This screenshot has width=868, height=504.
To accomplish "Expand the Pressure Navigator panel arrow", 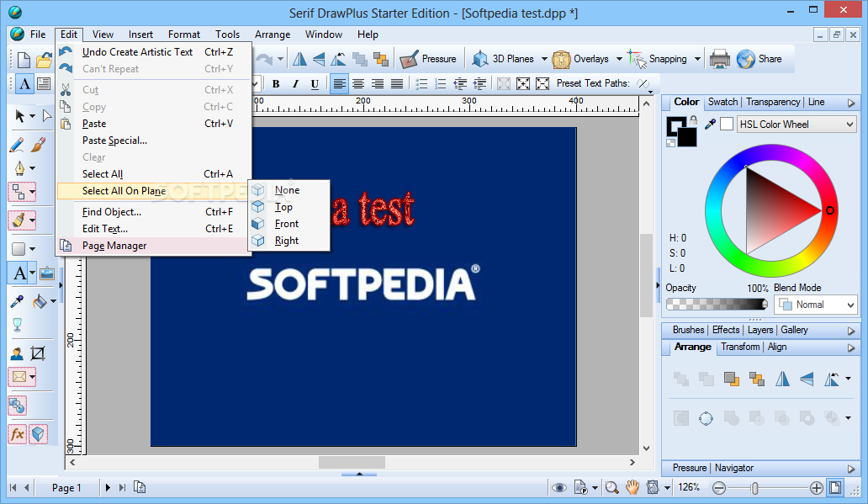I will click(851, 470).
